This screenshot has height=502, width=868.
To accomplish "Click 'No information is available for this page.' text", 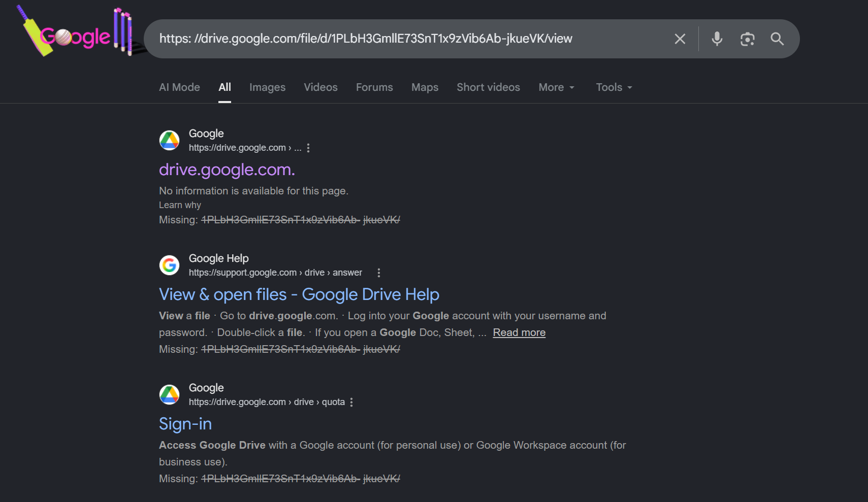I will tap(253, 191).
